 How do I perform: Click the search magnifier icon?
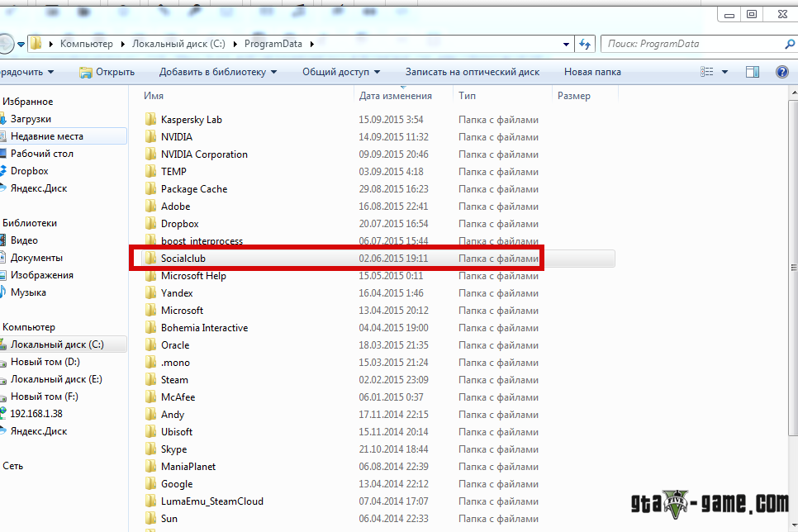click(x=790, y=45)
